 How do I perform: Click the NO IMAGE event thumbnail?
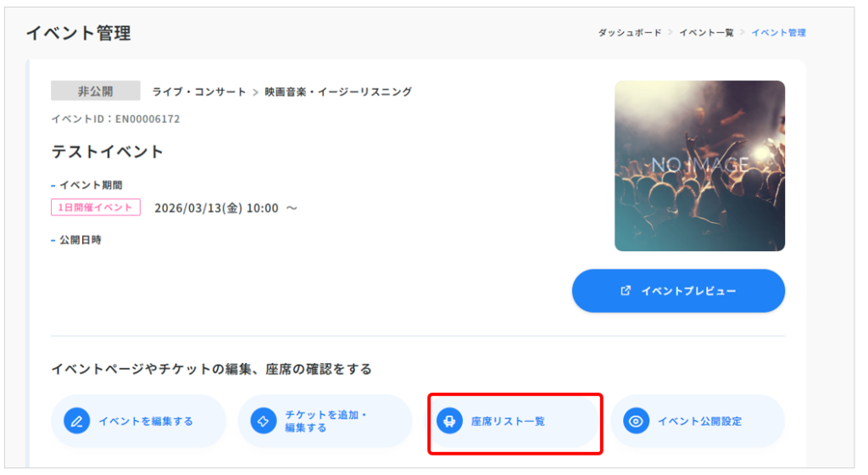[x=699, y=165]
